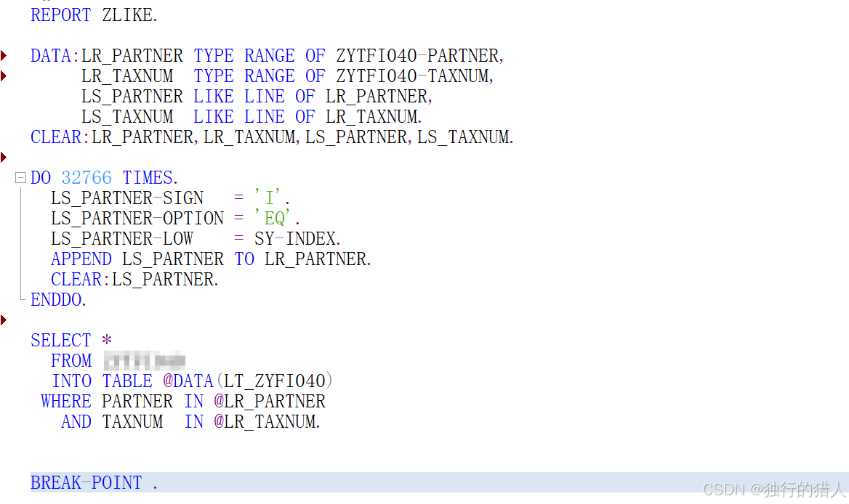Click the AND keyword
849x504 pixels.
click(76, 422)
